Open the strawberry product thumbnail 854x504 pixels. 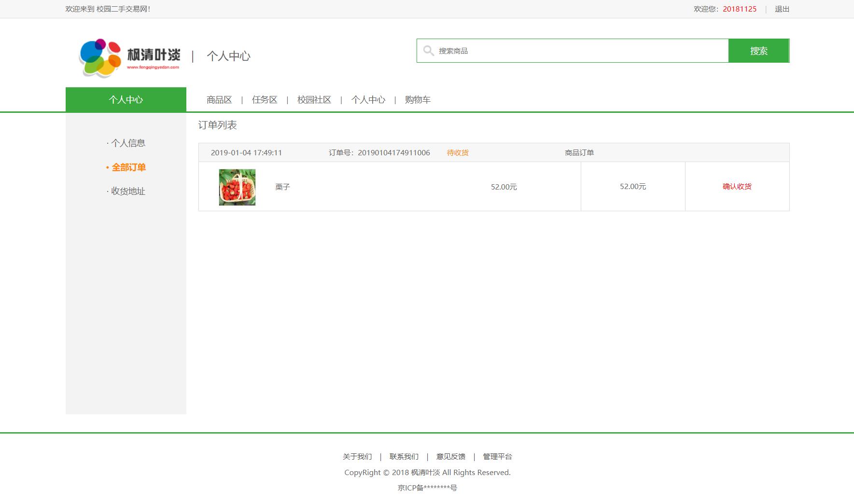coord(237,187)
